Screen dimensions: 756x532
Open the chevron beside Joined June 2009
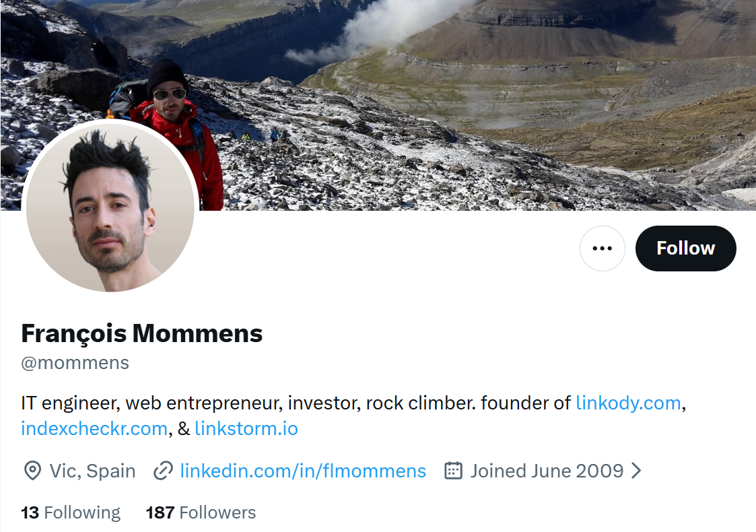[x=635, y=471]
